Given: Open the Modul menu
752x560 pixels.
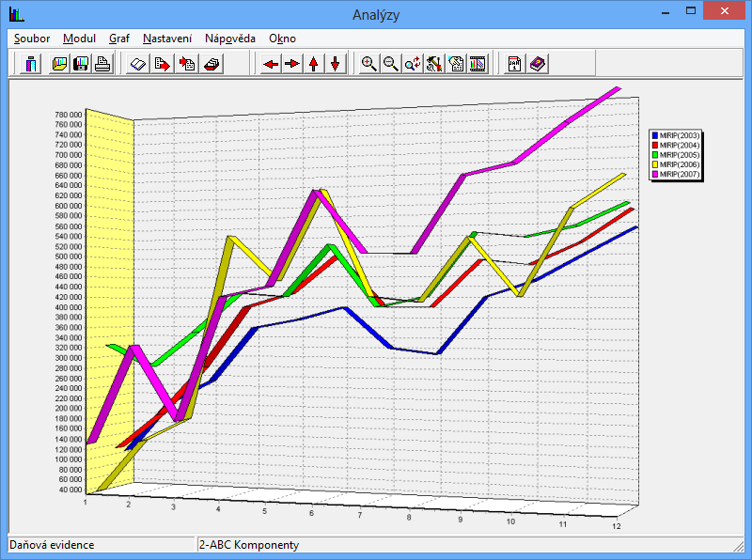Looking at the screenshot, I should (x=80, y=39).
